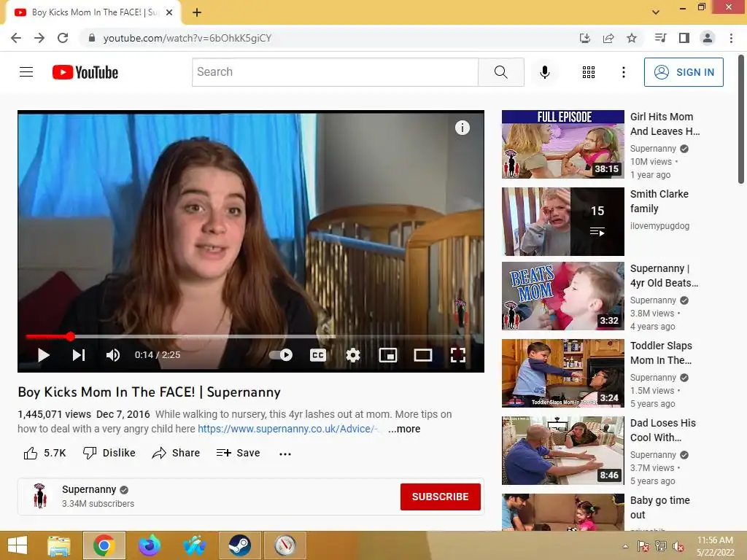Click the search magnifier button
Viewport: 747px width, 560px height.
click(500, 72)
